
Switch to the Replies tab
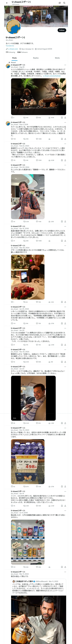point(36,58)
